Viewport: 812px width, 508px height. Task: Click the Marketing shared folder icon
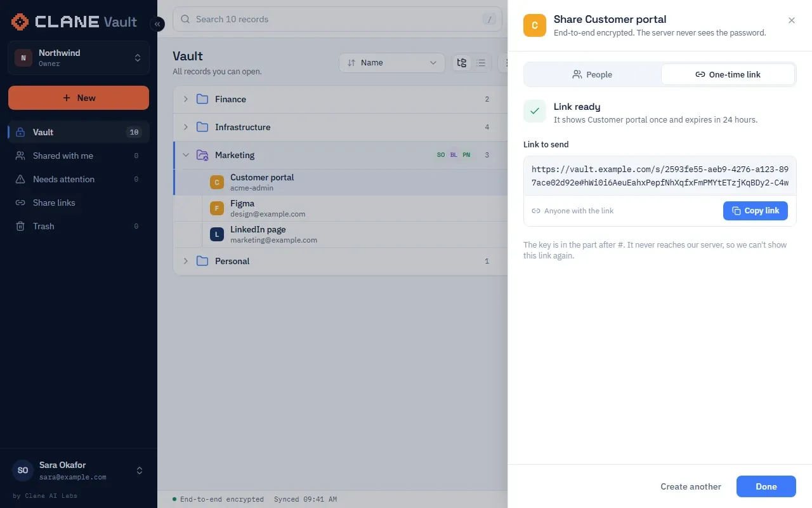[x=202, y=155]
